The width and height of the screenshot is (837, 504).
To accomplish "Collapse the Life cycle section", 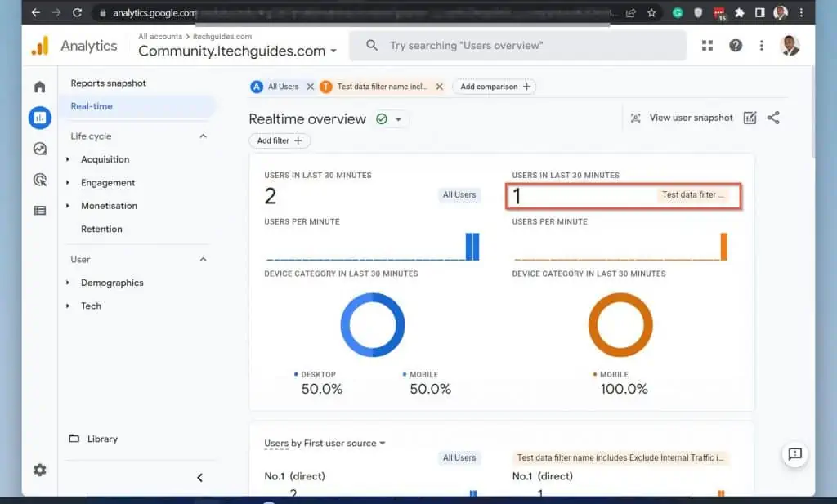I will [x=204, y=136].
